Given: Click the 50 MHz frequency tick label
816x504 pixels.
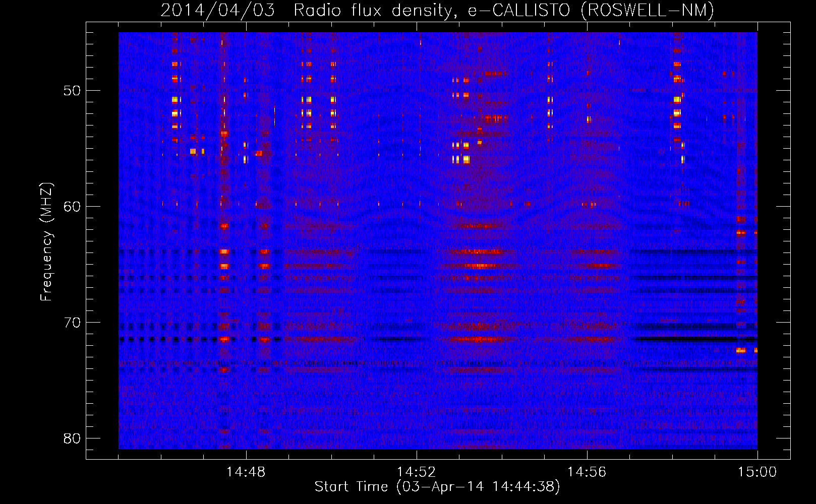Looking at the screenshot, I should click(72, 91).
